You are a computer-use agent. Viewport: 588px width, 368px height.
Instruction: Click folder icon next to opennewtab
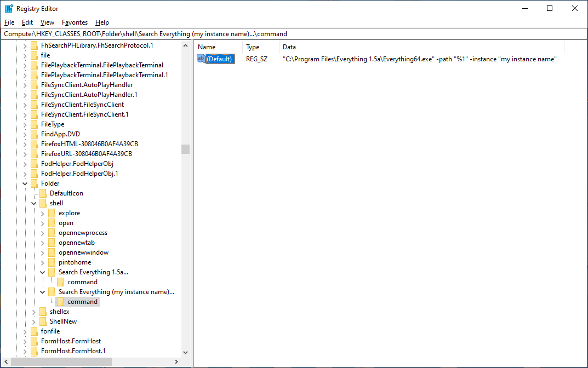pos(52,243)
